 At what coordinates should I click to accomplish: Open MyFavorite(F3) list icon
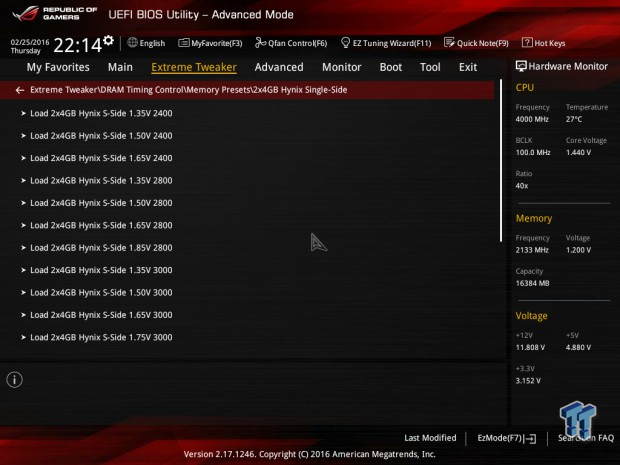pos(183,43)
